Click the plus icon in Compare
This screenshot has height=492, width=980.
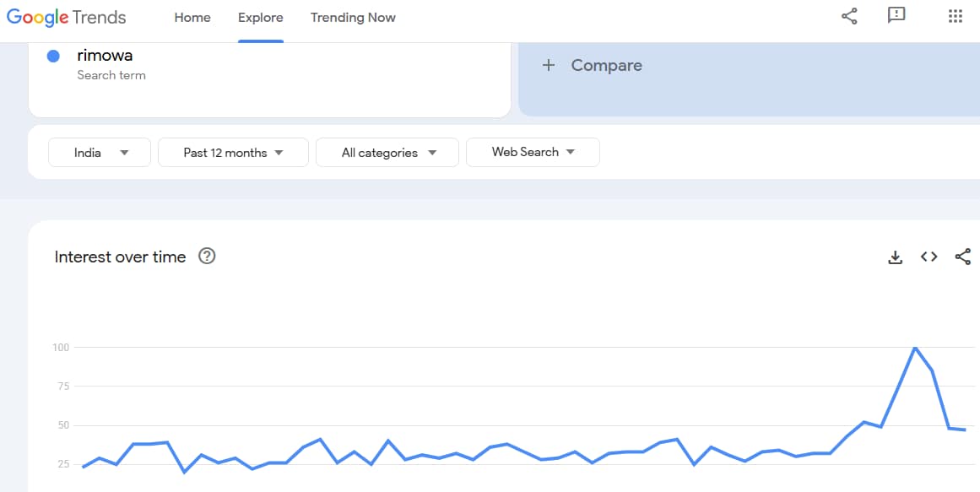click(x=549, y=65)
